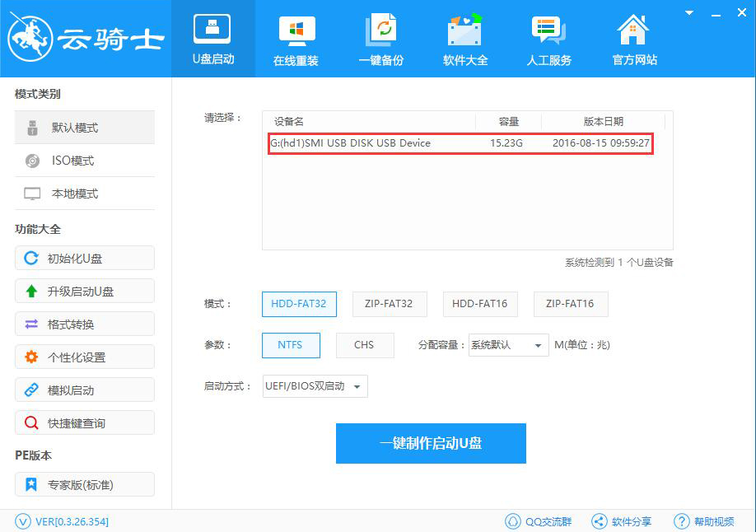Image resolution: width=756 pixels, height=532 pixels.
Task: Open the 一键备份 backup icon
Action: point(380,30)
